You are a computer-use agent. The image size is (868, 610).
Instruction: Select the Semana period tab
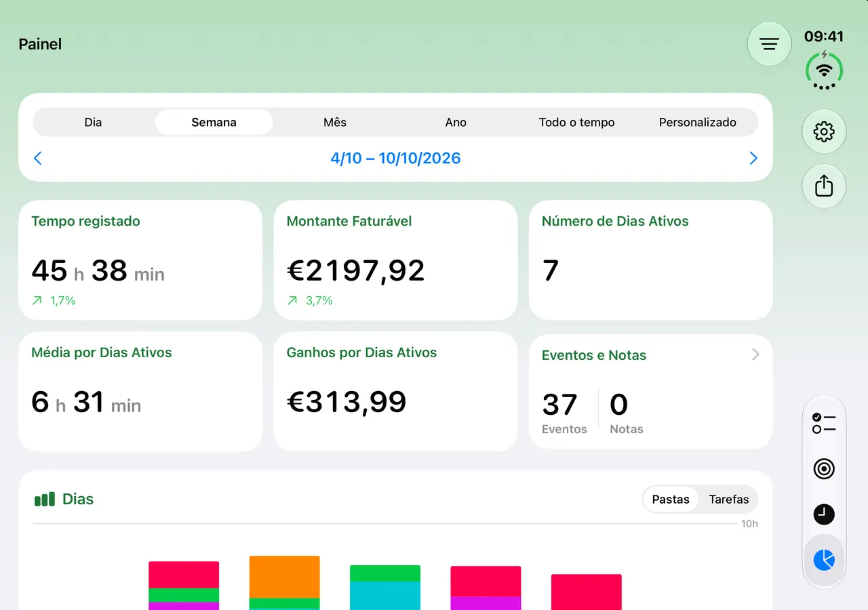point(214,123)
